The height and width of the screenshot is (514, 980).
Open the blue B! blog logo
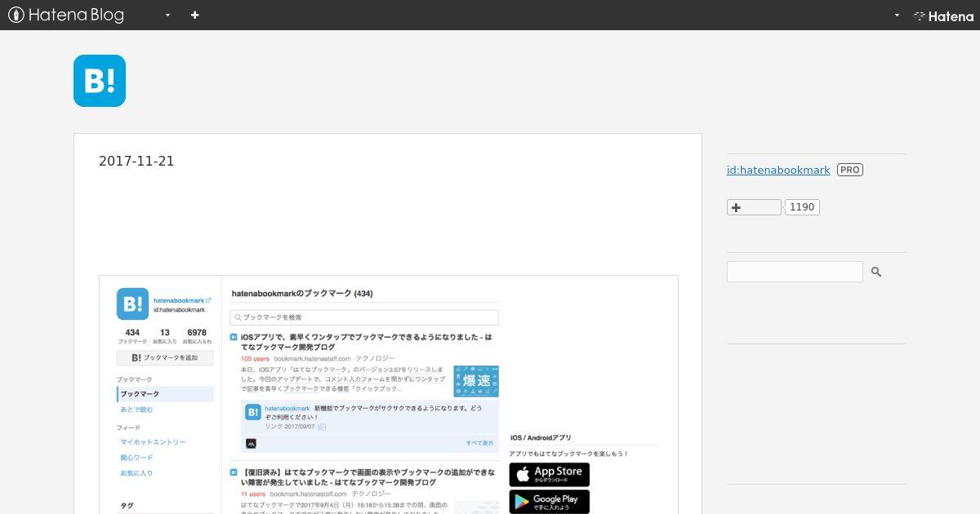click(100, 81)
